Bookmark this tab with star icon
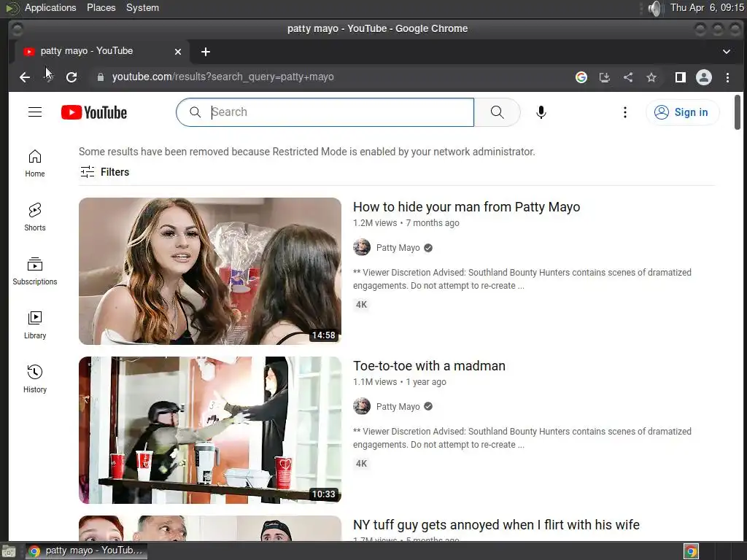This screenshot has width=747, height=560. click(651, 77)
